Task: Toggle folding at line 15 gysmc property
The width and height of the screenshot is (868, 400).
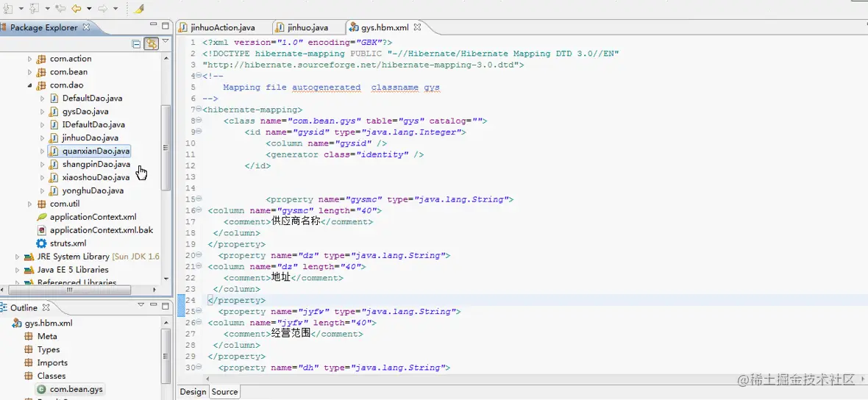Action: click(x=198, y=199)
